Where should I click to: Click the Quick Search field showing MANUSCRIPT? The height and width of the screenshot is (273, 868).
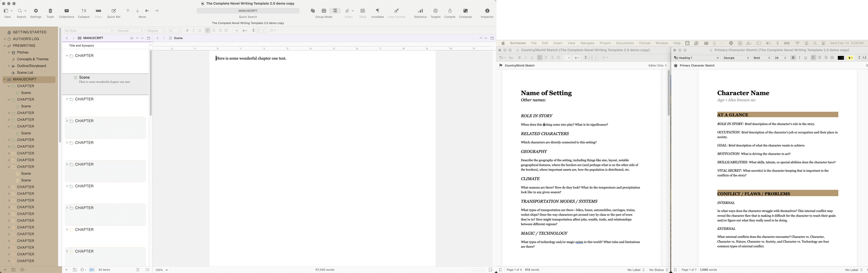pos(248,11)
